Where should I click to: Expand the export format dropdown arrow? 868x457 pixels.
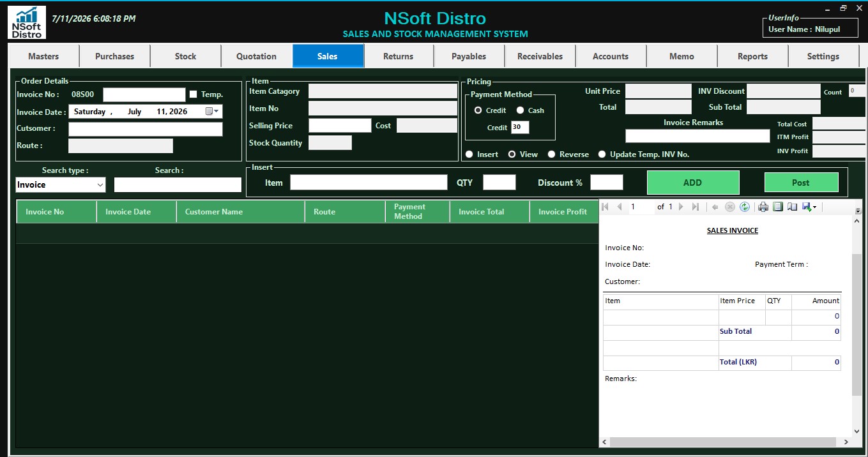point(814,207)
